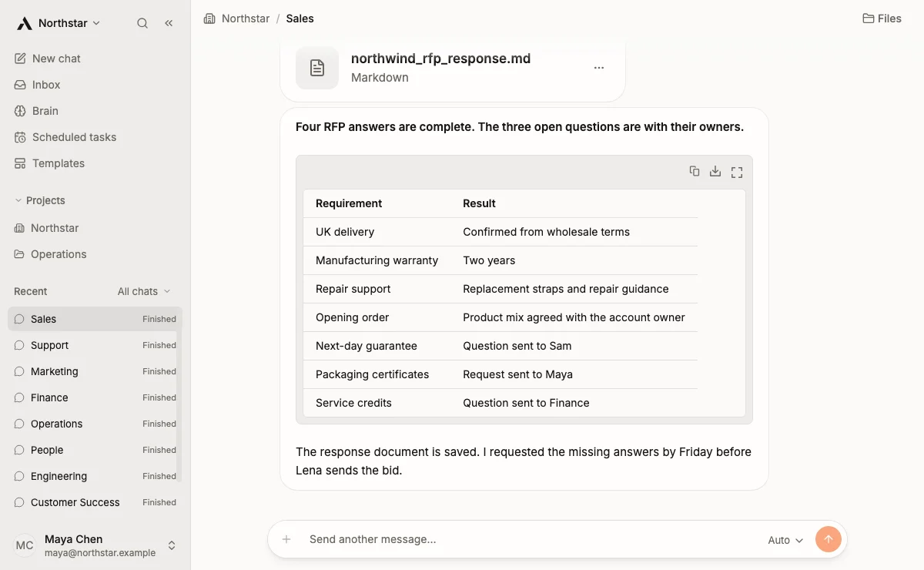Open the Customer Success chat
Image resolution: width=924 pixels, height=570 pixels.
tap(95, 502)
